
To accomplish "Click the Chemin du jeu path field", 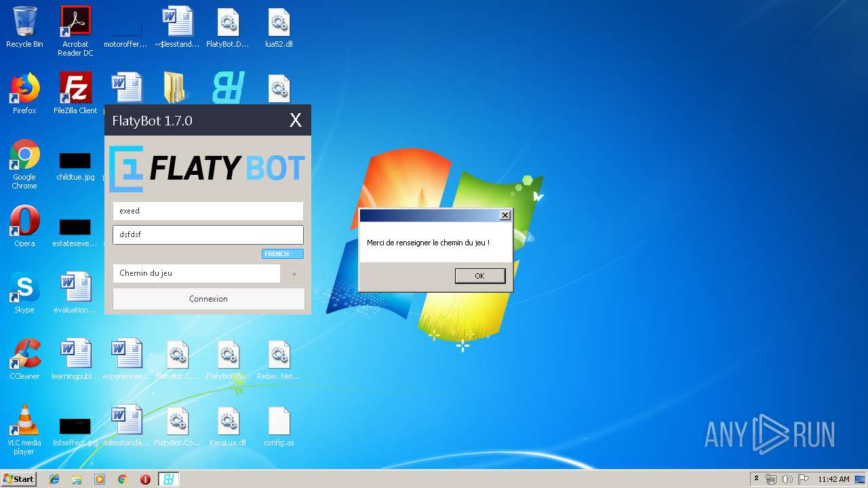I will coord(197,273).
